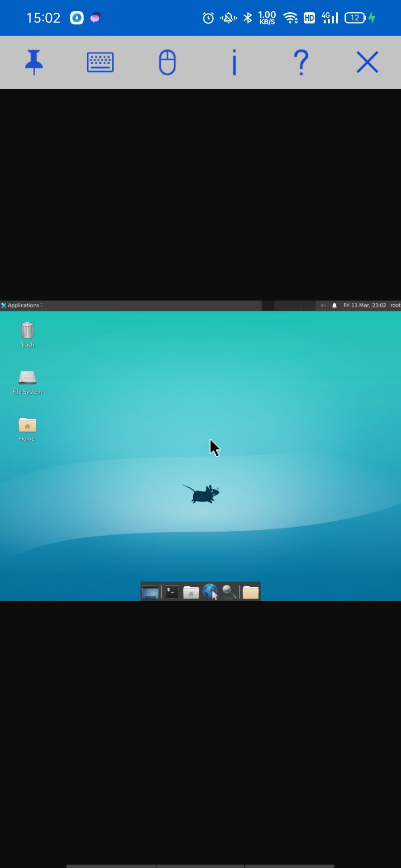Launch the Terminal from the dock

(x=172, y=592)
